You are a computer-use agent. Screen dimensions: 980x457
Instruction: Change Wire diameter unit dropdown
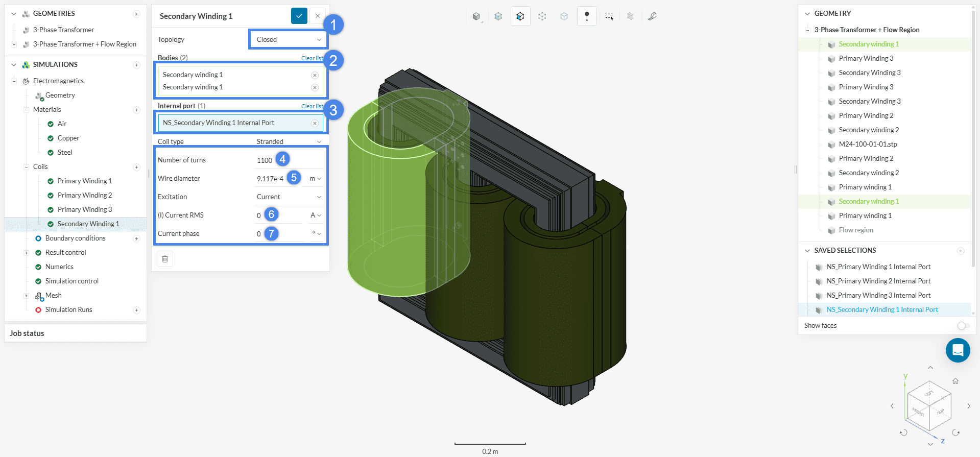pos(315,178)
